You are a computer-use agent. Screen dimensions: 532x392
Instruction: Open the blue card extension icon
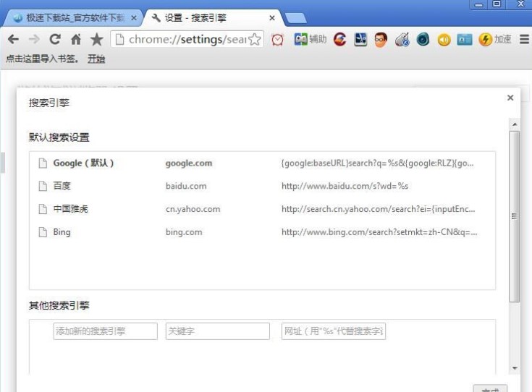click(x=465, y=39)
